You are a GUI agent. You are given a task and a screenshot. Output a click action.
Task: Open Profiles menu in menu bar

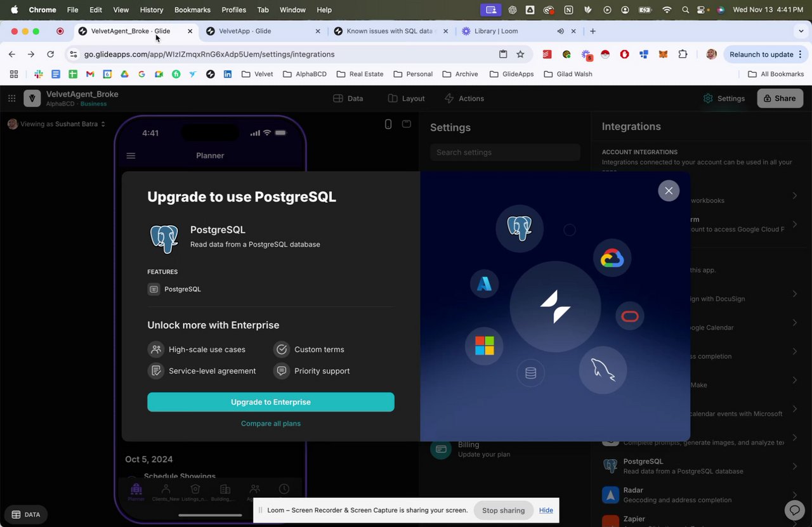coord(233,10)
